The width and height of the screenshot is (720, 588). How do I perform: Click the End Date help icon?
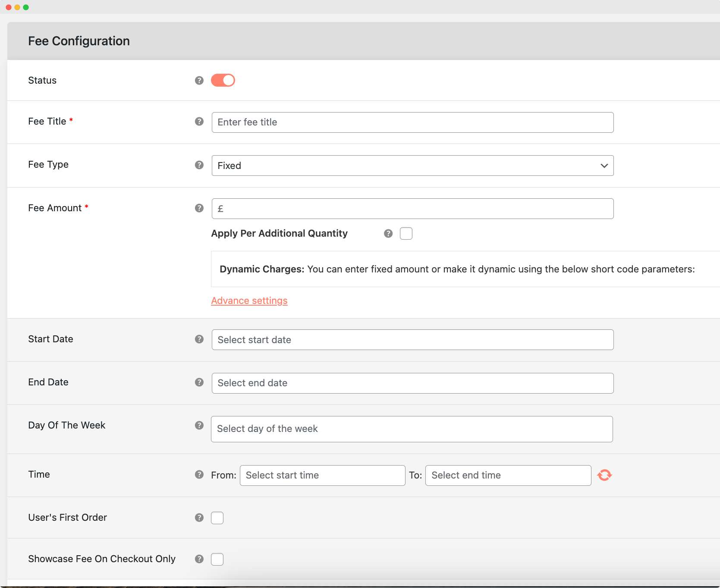199,382
